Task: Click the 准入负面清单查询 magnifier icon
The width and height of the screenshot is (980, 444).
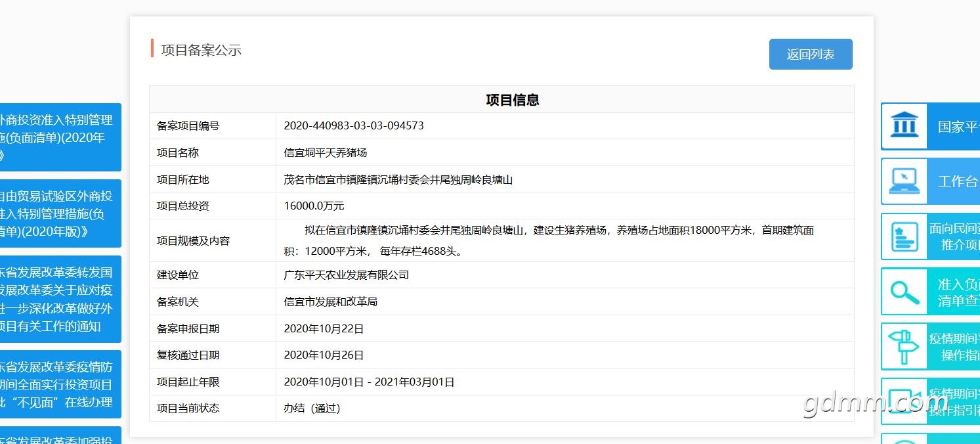Action: click(x=904, y=292)
